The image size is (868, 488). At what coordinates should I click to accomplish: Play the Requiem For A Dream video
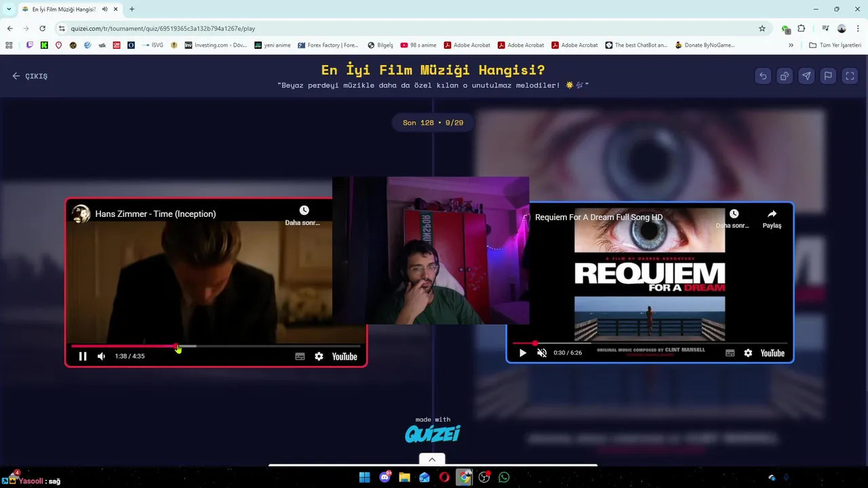(522, 353)
